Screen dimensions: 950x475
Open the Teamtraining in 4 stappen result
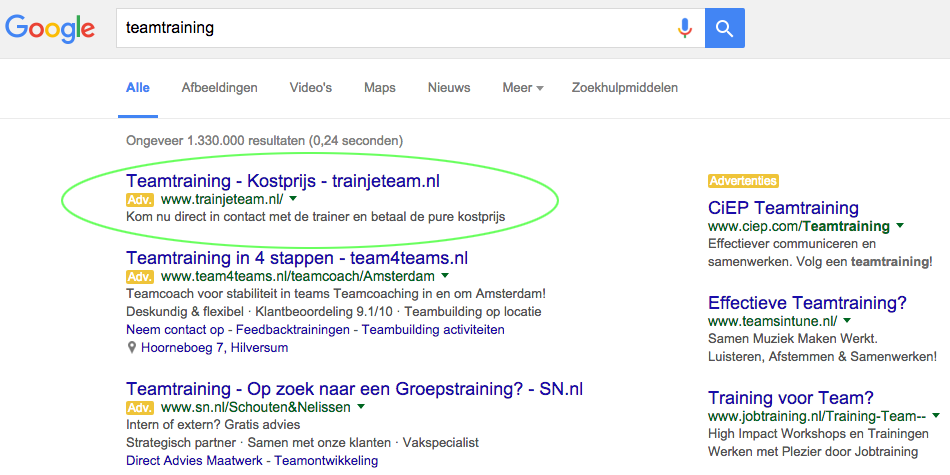pyautogui.click(x=297, y=258)
